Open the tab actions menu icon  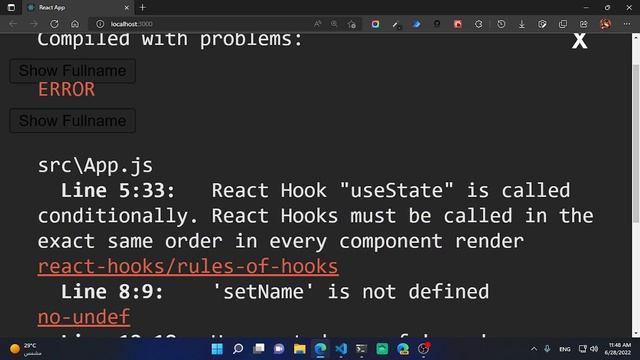click(11, 7)
